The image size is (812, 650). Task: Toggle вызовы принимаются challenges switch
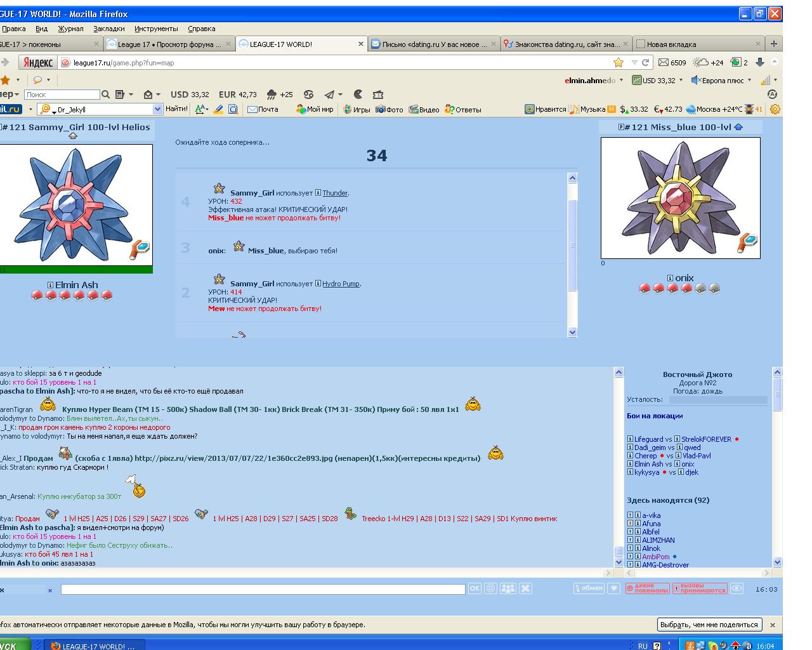[x=700, y=588]
